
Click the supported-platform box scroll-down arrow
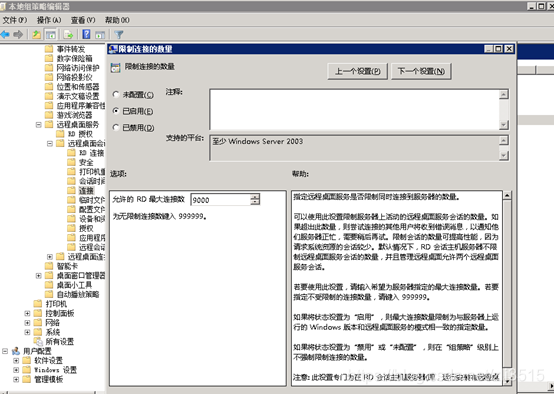coord(504,155)
